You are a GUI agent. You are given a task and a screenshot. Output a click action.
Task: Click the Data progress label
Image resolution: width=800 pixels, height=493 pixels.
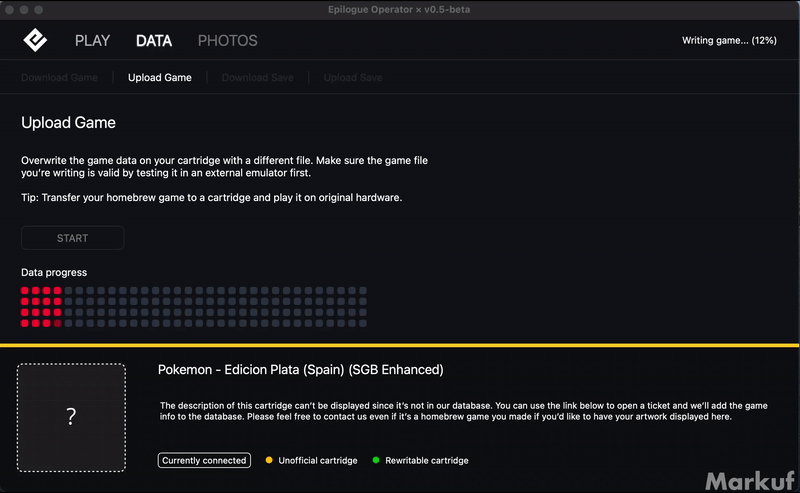coord(54,273)
